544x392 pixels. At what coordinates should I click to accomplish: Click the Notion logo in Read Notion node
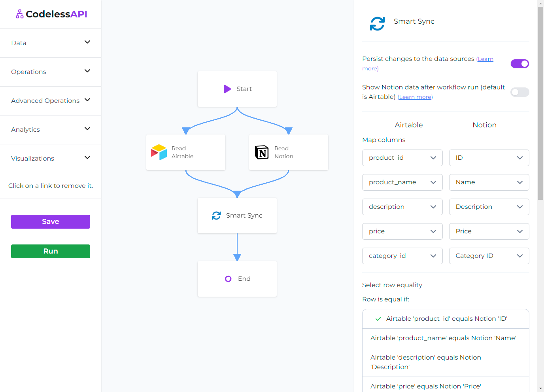pyautogui.click(x=262, y=152)
